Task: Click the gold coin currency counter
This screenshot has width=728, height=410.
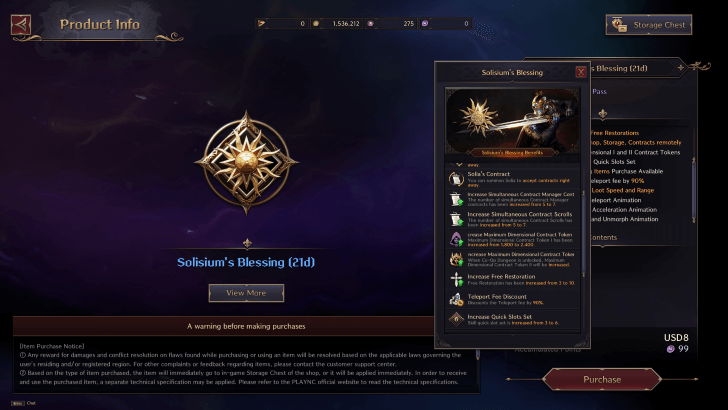Action: 337,23
